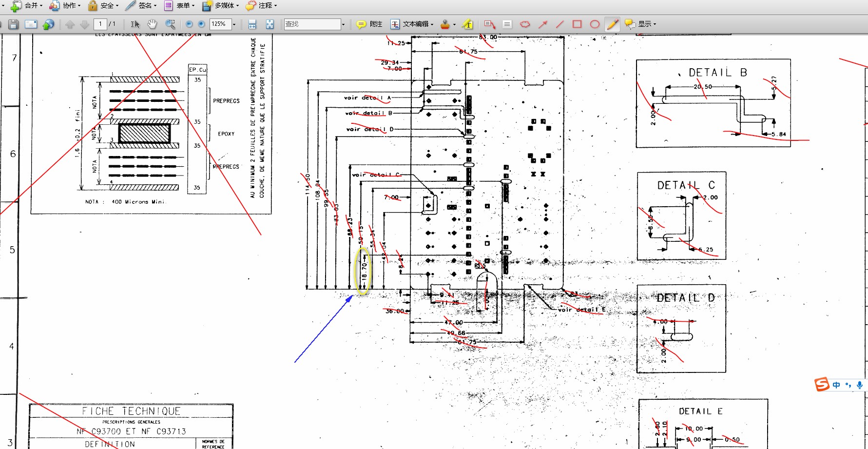Click the Sogou microphone voice icon

tap(860, 385)
